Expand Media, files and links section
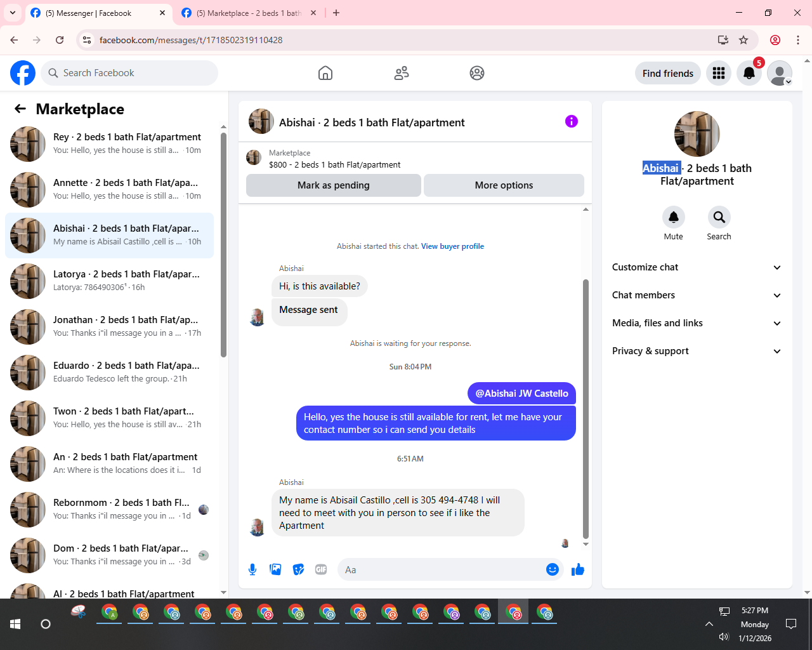 [x=697, y=323]
